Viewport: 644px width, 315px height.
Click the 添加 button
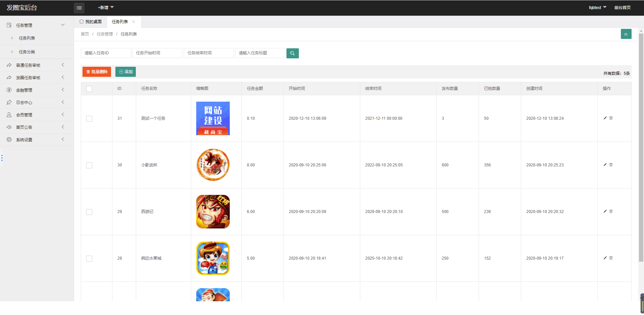click(125, 72)
